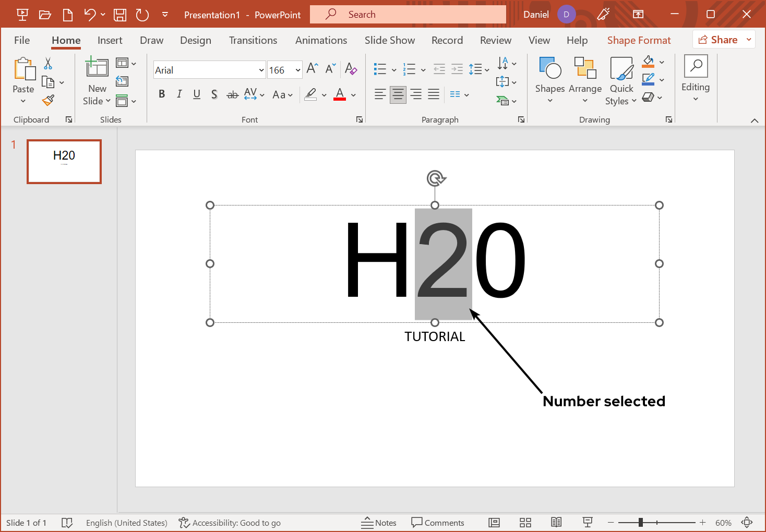Open the Shape Format tab

[639, 40]
